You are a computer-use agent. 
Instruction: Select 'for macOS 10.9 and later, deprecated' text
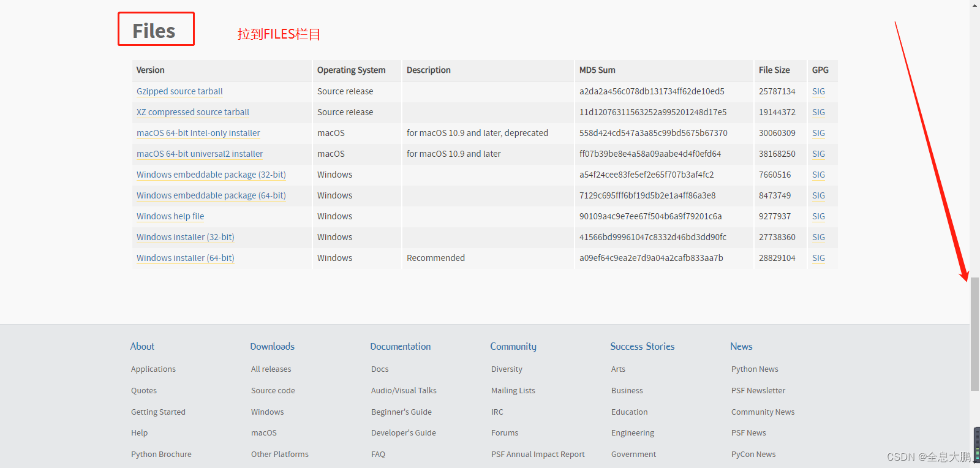[477, 133]
